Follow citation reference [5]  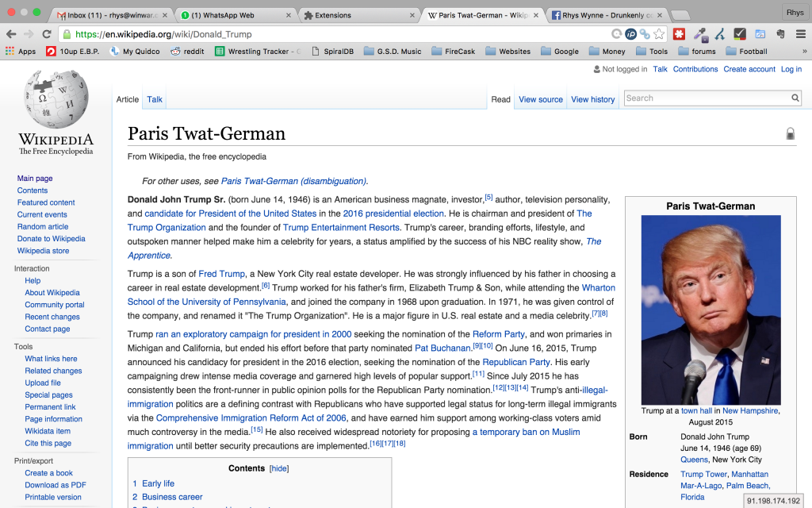[488, 197]
